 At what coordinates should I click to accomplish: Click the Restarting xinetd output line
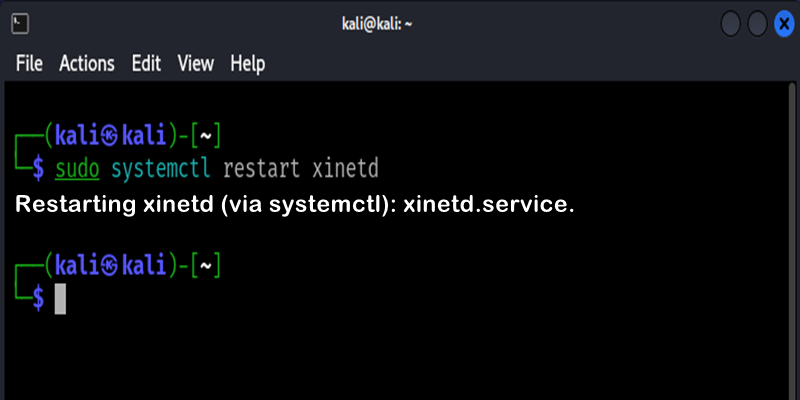click(295, 205)
